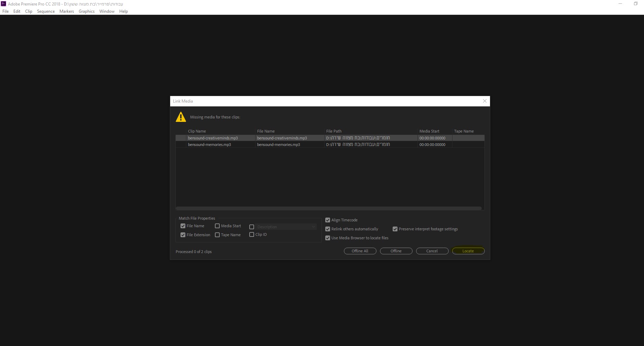Open the Window menu

click(x=107, y=11)
